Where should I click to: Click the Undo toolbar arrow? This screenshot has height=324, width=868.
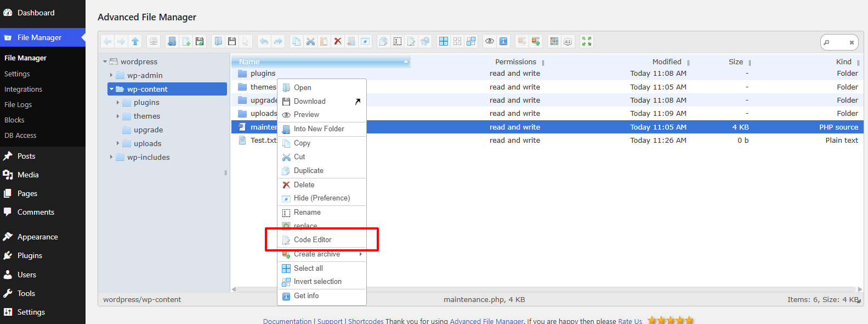tap(264, 41)
